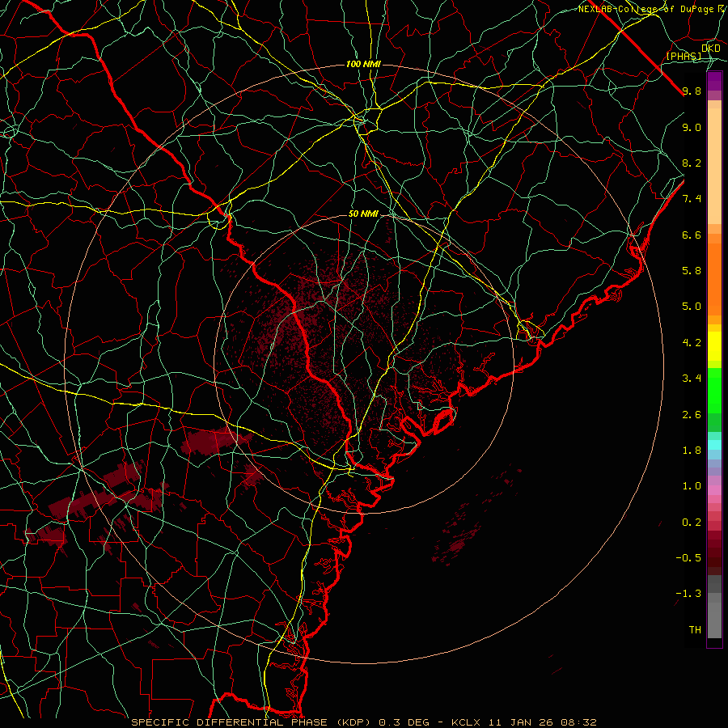Select the cyan segment of the color bar
Screen dimensions: 728x728
pos(714,445)
